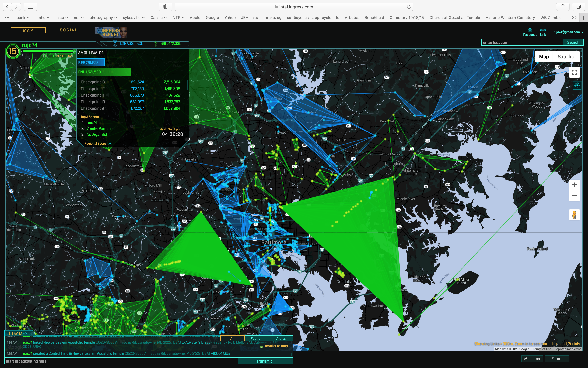Screen dimensions: 588x368
Task: Click the green XM progress bar
Action: (x=48, y=51)
